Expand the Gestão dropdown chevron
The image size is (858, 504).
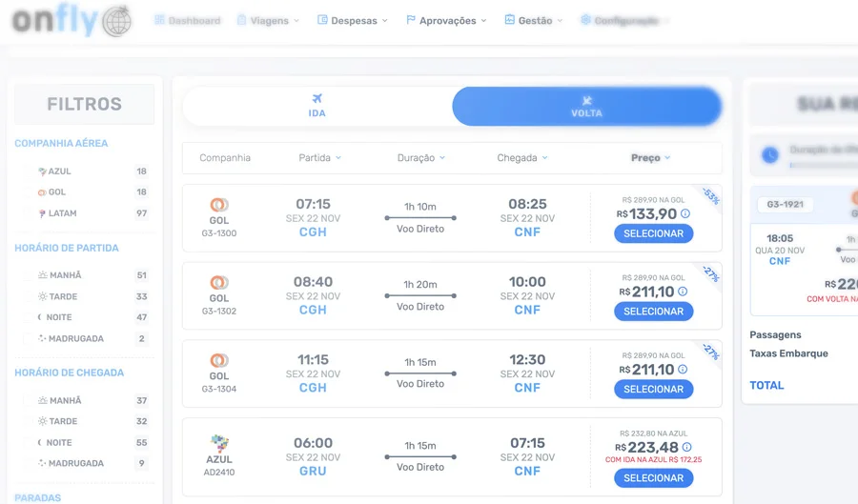point(560,21)
